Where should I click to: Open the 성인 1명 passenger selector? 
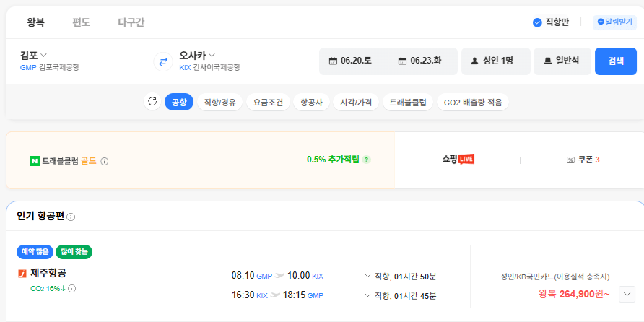(496, 61)
